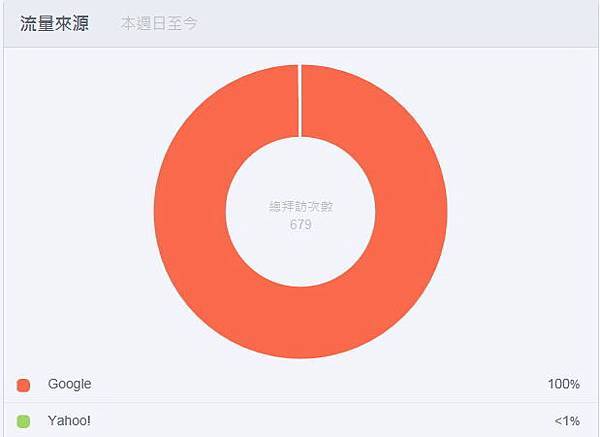Click the 679 total visits number
Image resolution: width=600 pixels, height=437 pixels.
click(x=299, y=225)
